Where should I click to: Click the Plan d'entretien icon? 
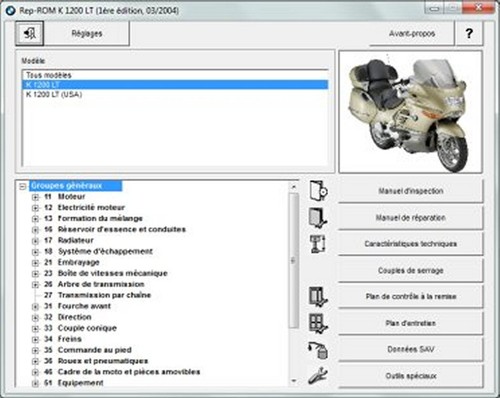click(318, 323)
